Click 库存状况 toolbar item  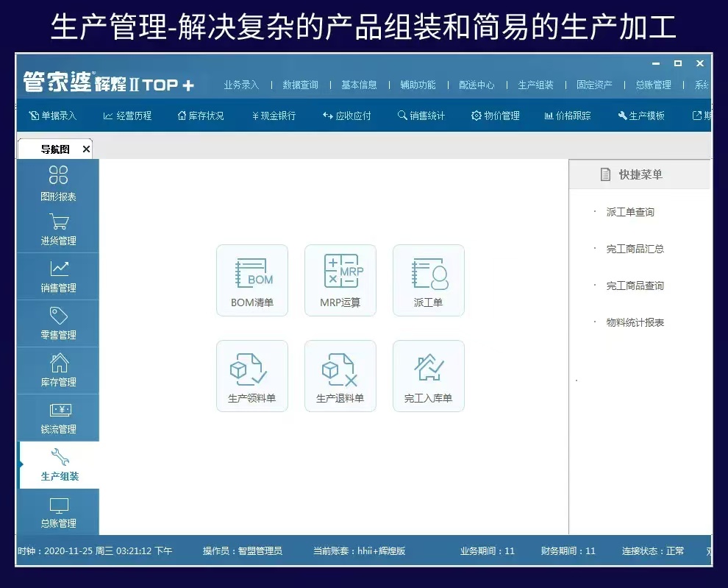tap(201, 116)
